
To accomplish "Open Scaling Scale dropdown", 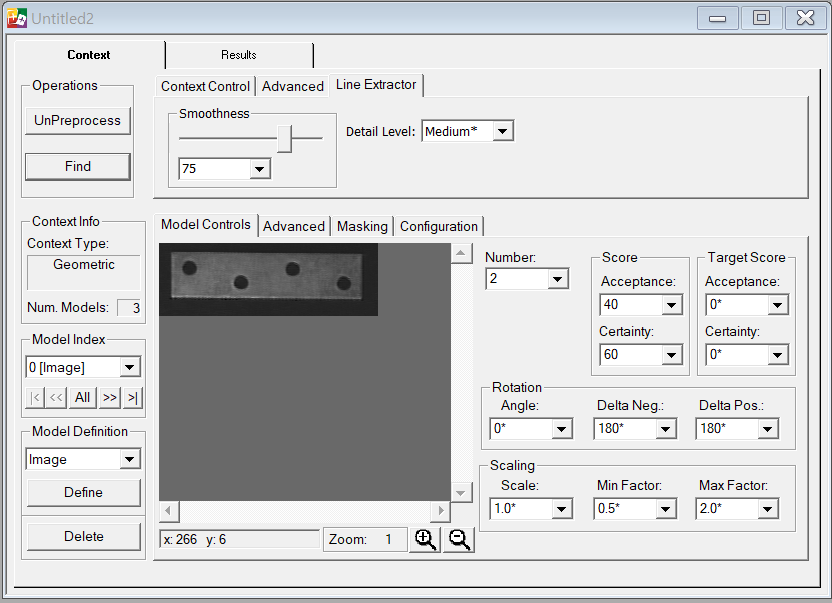I will 561,509.
